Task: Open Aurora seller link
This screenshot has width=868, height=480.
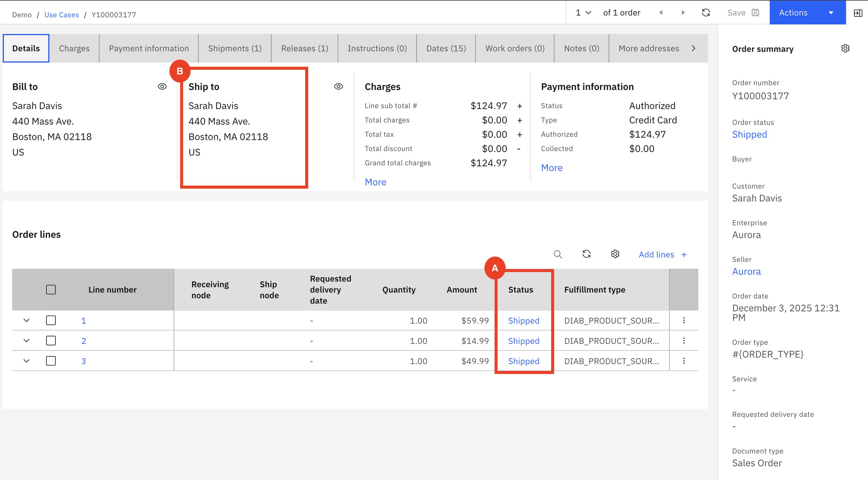Action: point(746,271)
